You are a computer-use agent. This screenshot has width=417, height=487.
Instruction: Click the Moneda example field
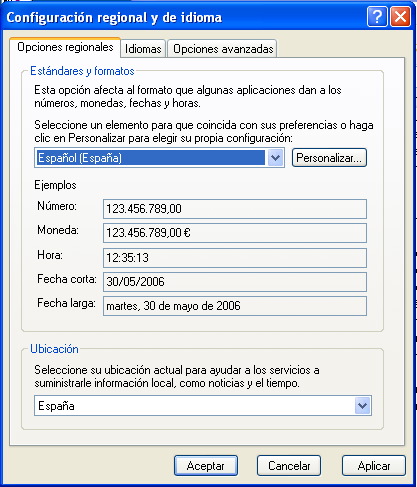[235, 233]
